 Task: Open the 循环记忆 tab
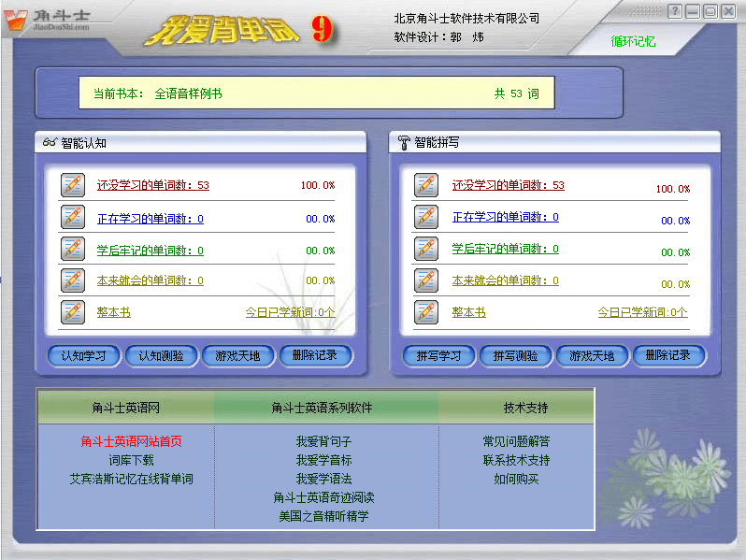(x=633, y=42)
